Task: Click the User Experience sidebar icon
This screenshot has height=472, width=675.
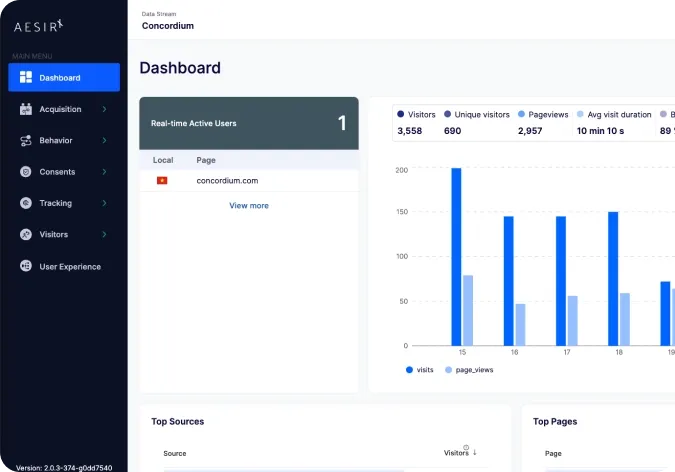Action: coord(26,266)
